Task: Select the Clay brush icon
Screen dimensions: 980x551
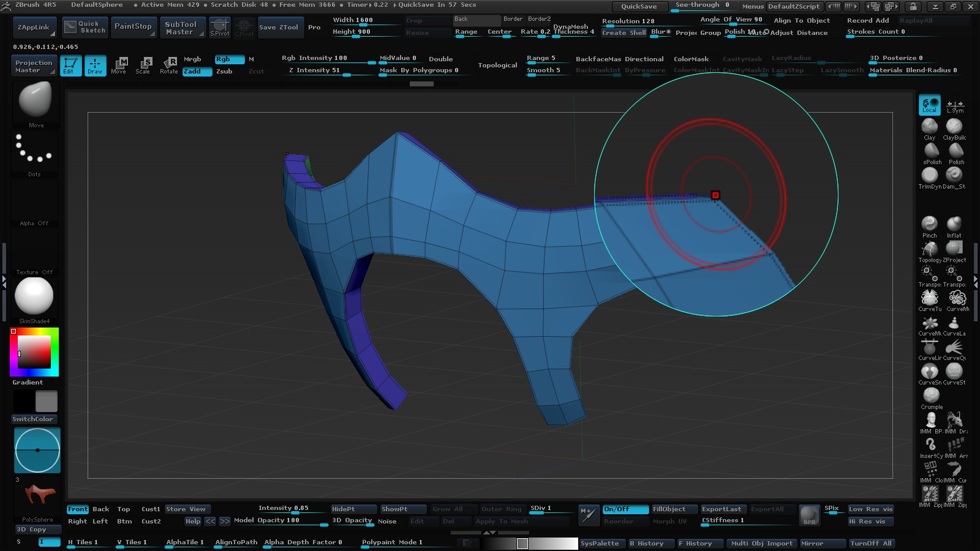Action: coord(929,126)
